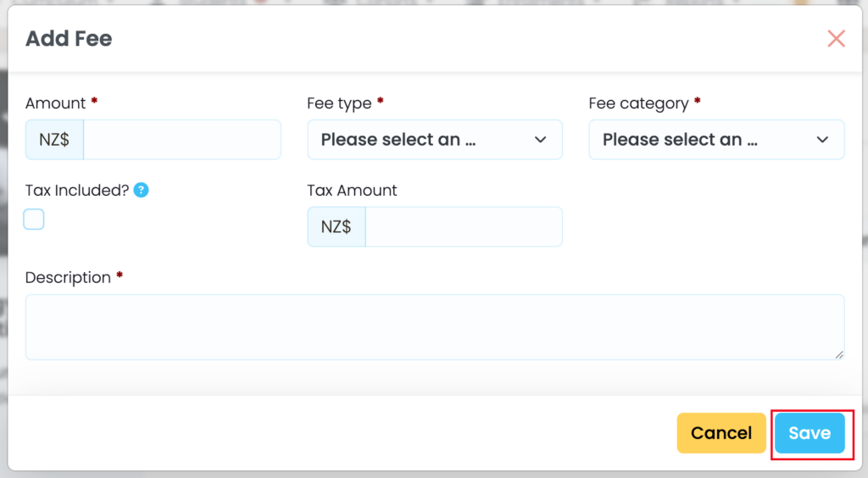Close the Add Fee dialog with the X
Image resolution: width=868 pixels, height=478 pixels.
tap(836, 38)
